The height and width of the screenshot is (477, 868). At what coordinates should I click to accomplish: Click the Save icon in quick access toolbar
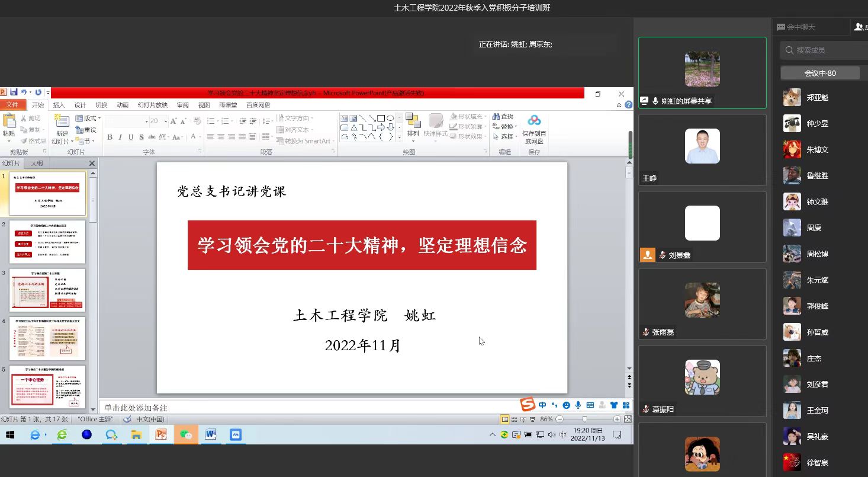13,92
